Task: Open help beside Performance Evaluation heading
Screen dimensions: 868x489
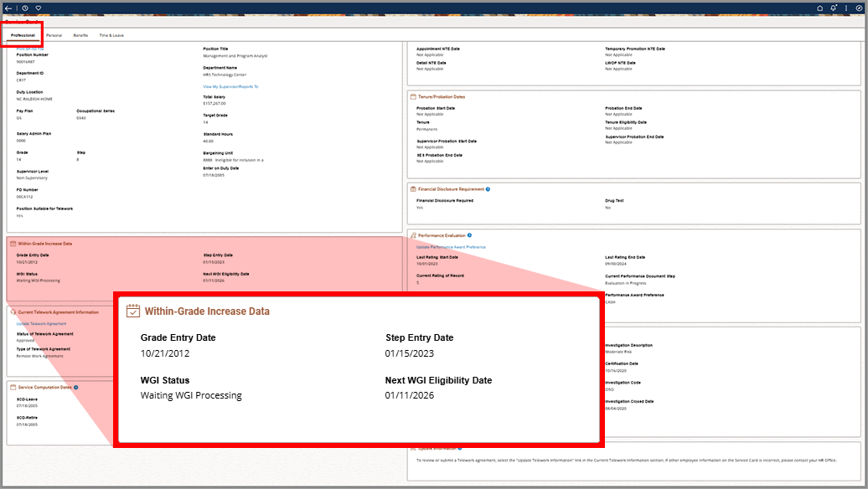Action: 471,234
